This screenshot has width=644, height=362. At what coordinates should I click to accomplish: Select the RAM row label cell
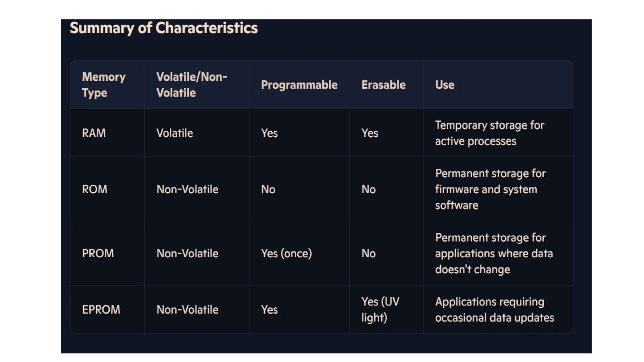(x=94, y=133)
